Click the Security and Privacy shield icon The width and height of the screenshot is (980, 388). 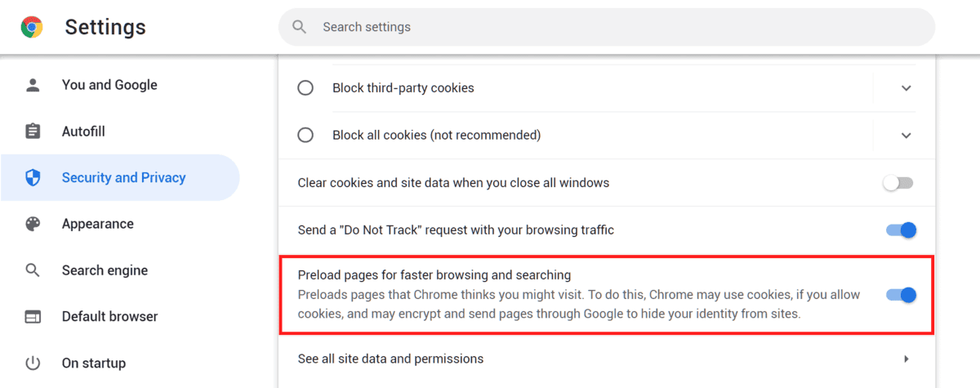point(33,178)
